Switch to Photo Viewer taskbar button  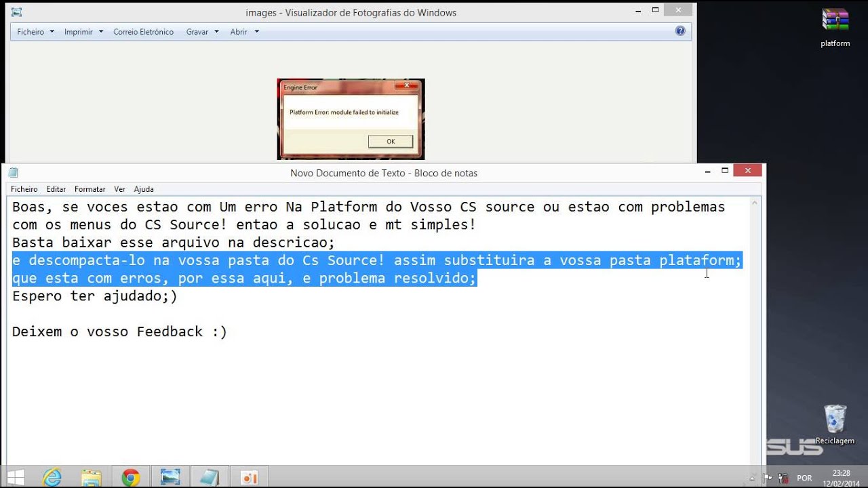click(x=170, y=477)
